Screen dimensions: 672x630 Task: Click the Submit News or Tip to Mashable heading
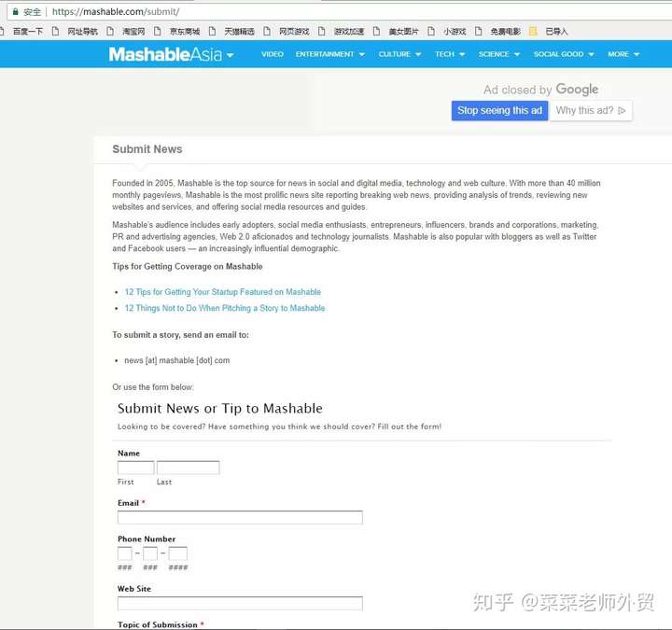point(220,409)
